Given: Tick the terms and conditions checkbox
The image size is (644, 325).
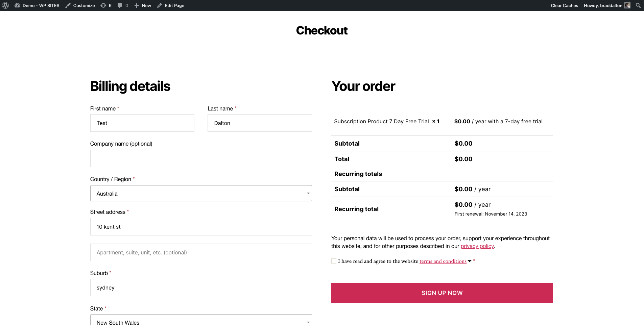Looking at the screenshot, I should coord(334,261).
